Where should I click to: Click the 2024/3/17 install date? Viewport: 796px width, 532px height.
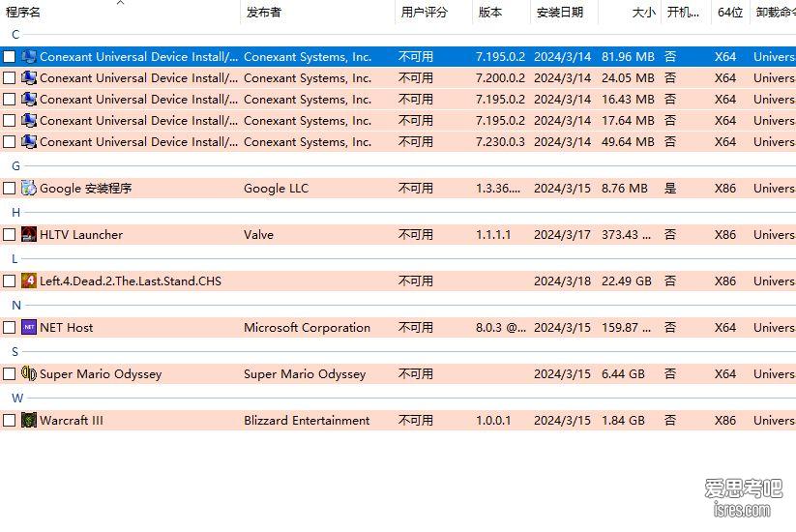pos(562,234)
